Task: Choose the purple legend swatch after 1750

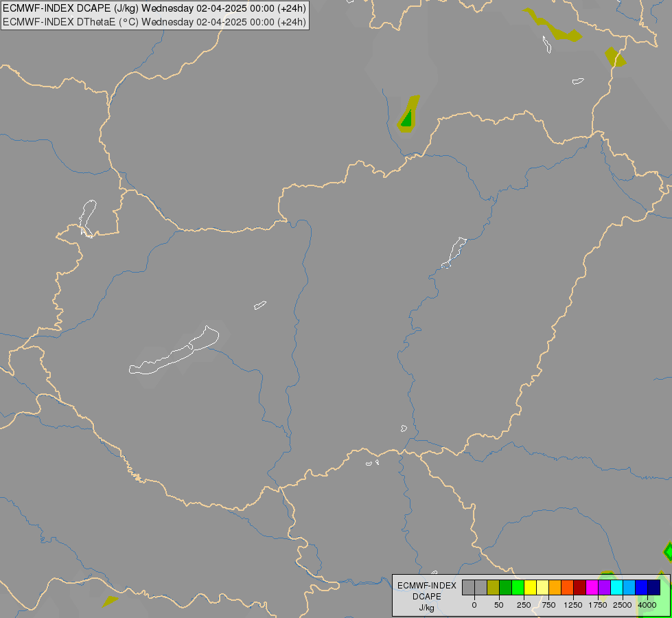Action: [604, 587]
